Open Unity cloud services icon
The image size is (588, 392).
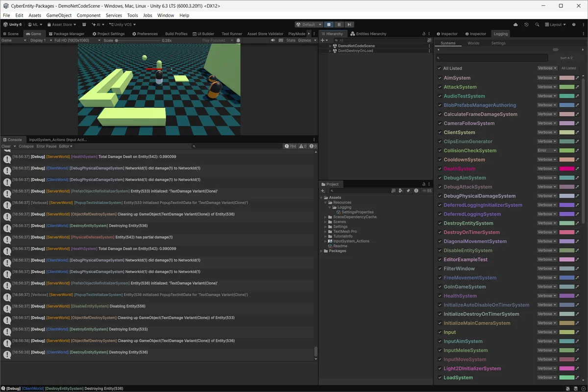tap(515, 24)
